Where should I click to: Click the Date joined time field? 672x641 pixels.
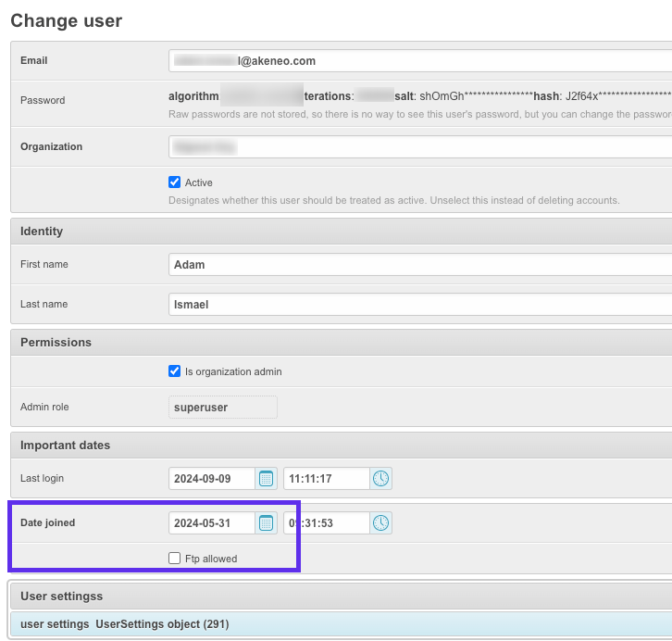327,523
